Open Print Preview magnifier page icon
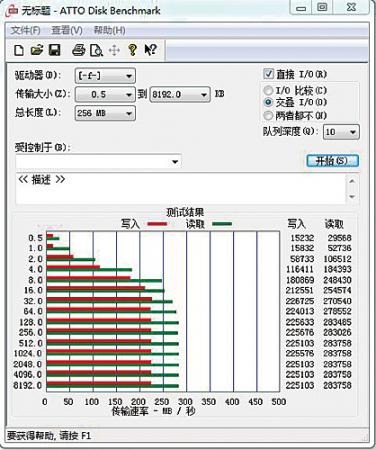 96,50
